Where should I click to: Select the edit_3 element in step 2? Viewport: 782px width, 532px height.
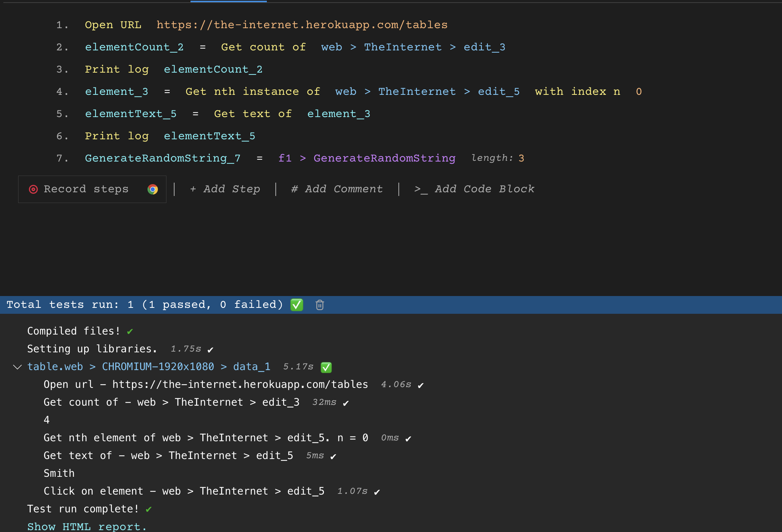484,47
